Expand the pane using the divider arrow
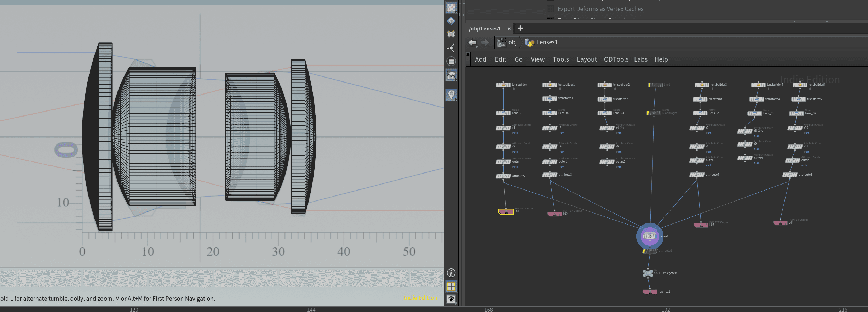The image size is (868, 312). tap(460, 15)
